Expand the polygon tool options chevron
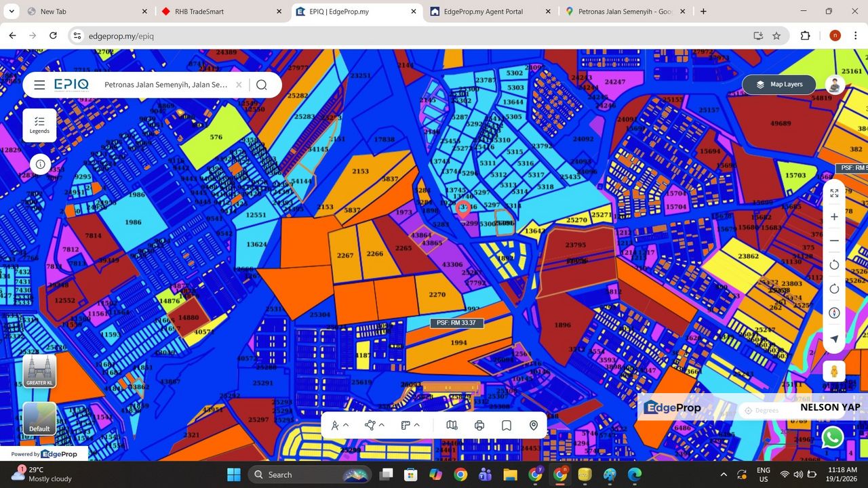Image resolution: width=868 pixels, height=488 pixels. (x=381, y=425)
